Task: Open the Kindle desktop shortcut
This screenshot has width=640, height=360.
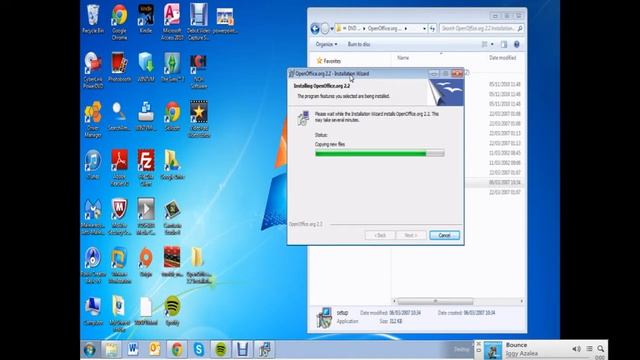Action: [146, 18]
